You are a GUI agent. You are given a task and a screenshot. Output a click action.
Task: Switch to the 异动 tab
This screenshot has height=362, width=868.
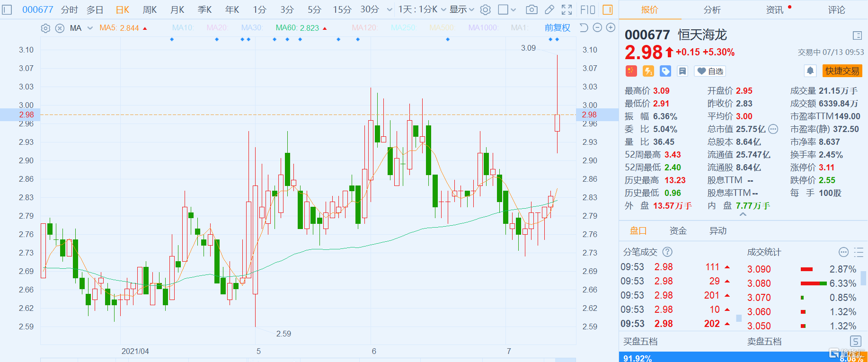(x=718, y=230)
